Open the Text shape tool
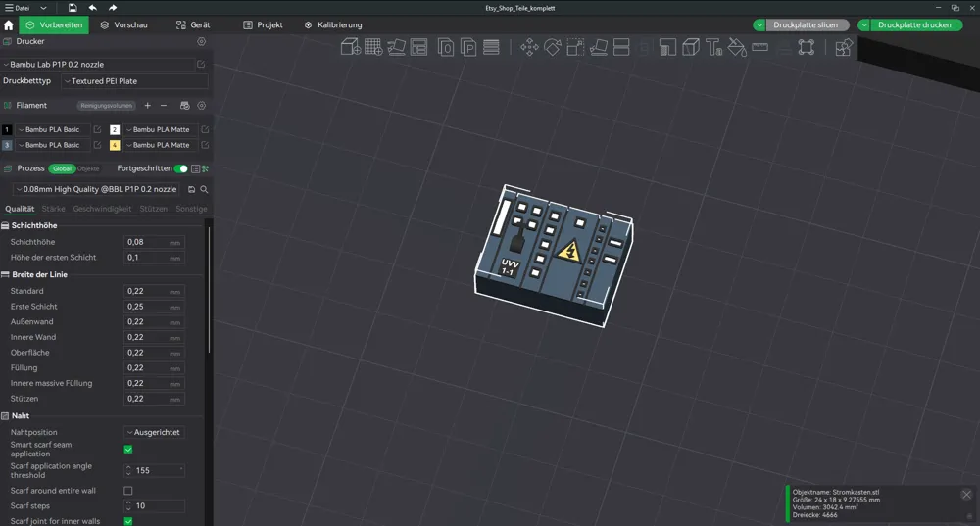The width and height of the screenshot is (980, 526). [x=713, y=47]
